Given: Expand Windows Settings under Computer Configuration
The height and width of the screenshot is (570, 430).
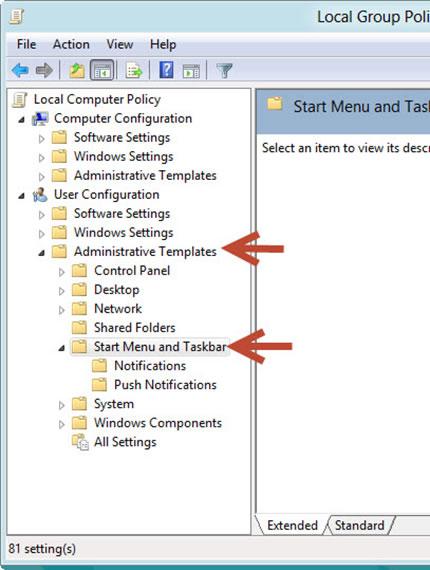Looking at the screenshot, I should click(x=42, y=157).
